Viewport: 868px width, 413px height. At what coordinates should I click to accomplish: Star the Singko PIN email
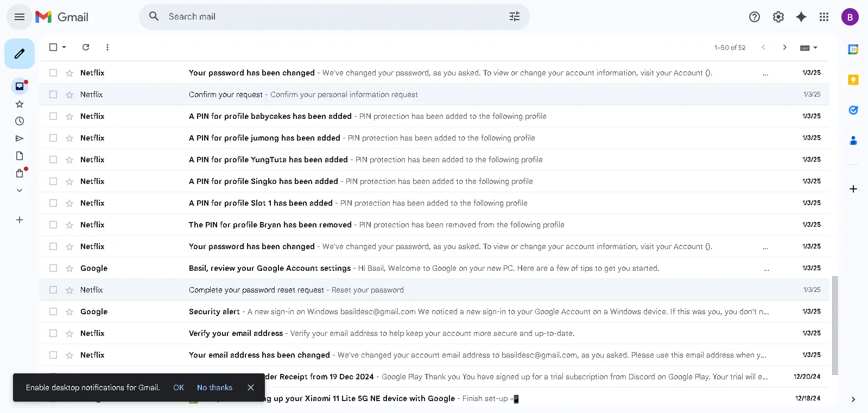69,181
